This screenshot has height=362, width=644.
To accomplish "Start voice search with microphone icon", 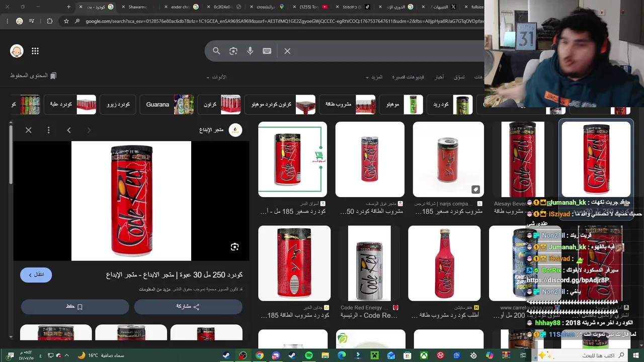I will 250,51.
